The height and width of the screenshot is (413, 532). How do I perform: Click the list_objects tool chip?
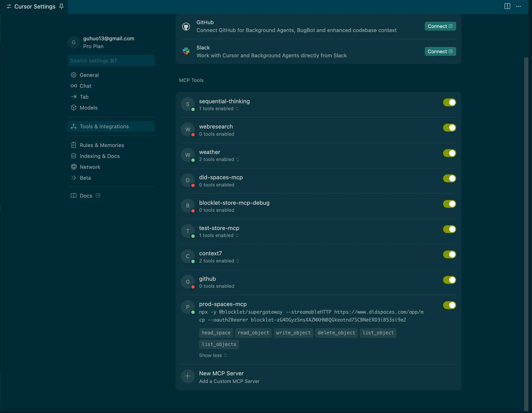219,344
